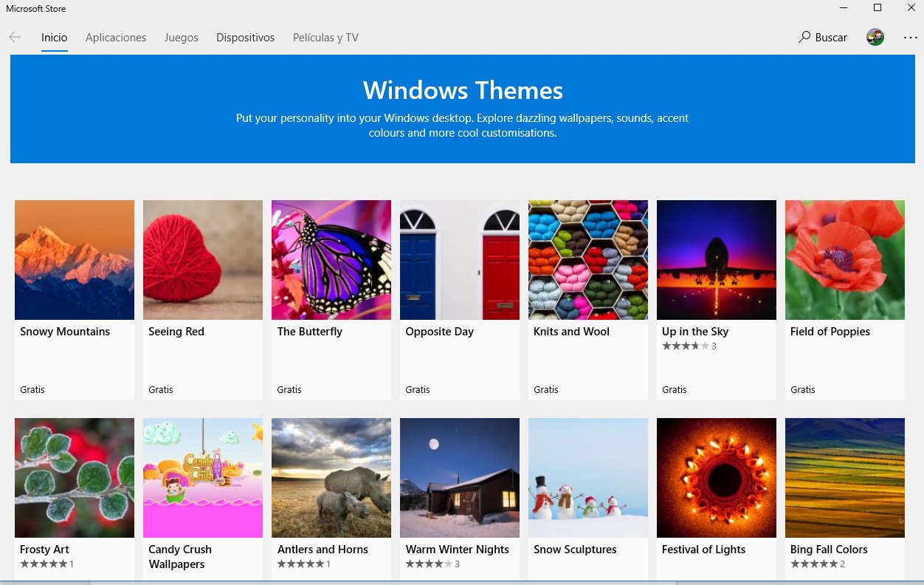View the Candy Crush Wallpapers theme
Image resolution: width=924 pixels, height=585 pixels.
[x=202, y=477]
